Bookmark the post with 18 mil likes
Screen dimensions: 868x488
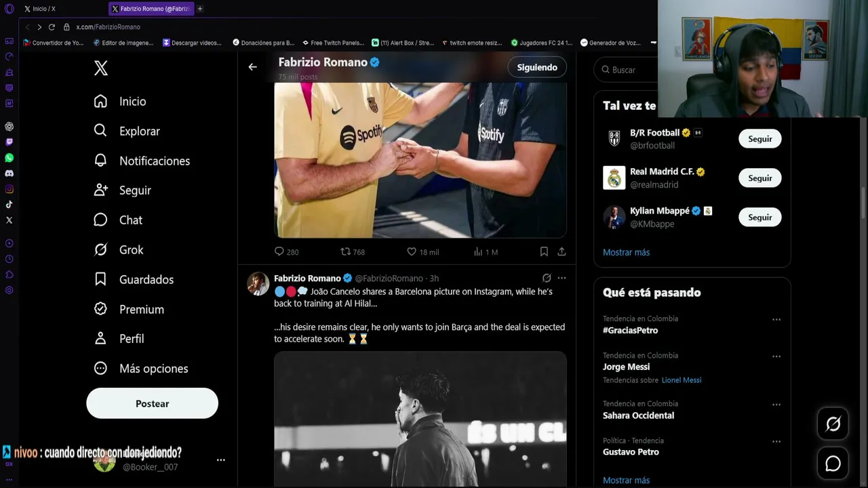[544, 251]
